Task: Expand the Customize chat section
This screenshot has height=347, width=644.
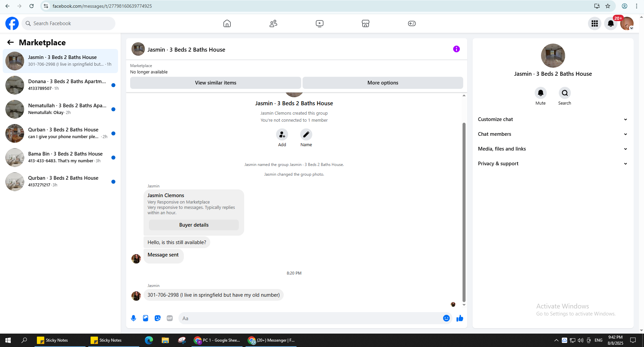Action: pyautogui.click(x=552, y=119)
